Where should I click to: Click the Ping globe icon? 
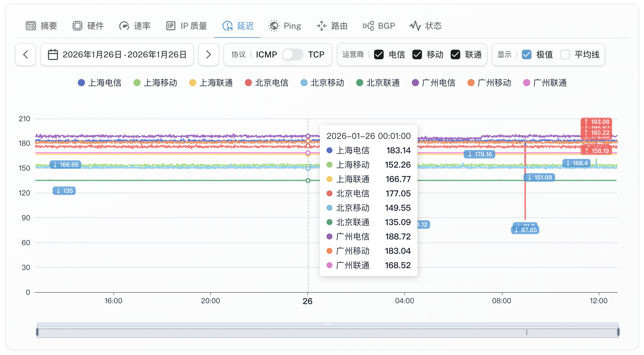point(274,26)
